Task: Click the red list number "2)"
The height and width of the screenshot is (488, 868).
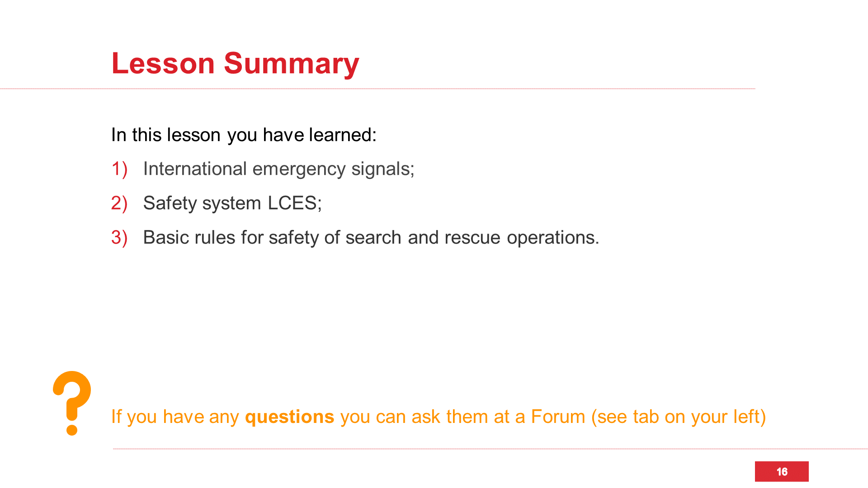Action: pyautogui.click(x=119, y=203)
